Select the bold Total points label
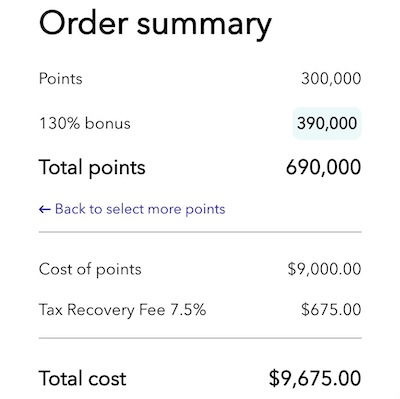Image resolution: width=400 pixels, height=399 pixels. pyautogui.click(x=92, y=167)
